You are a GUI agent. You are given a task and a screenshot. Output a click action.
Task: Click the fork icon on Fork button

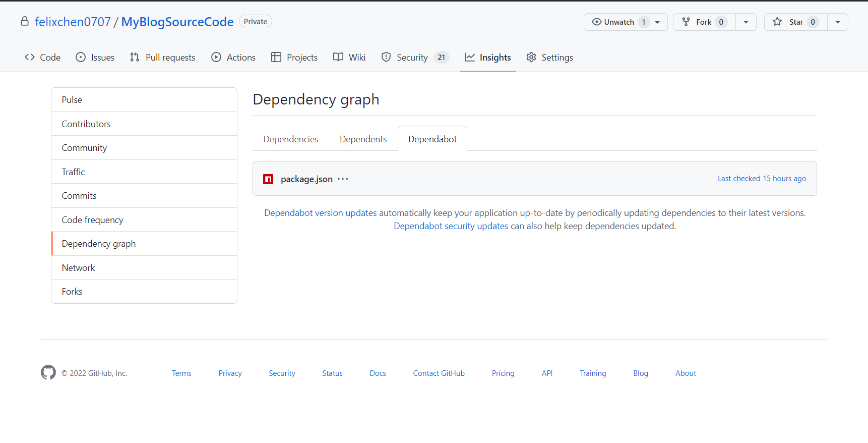686,22
